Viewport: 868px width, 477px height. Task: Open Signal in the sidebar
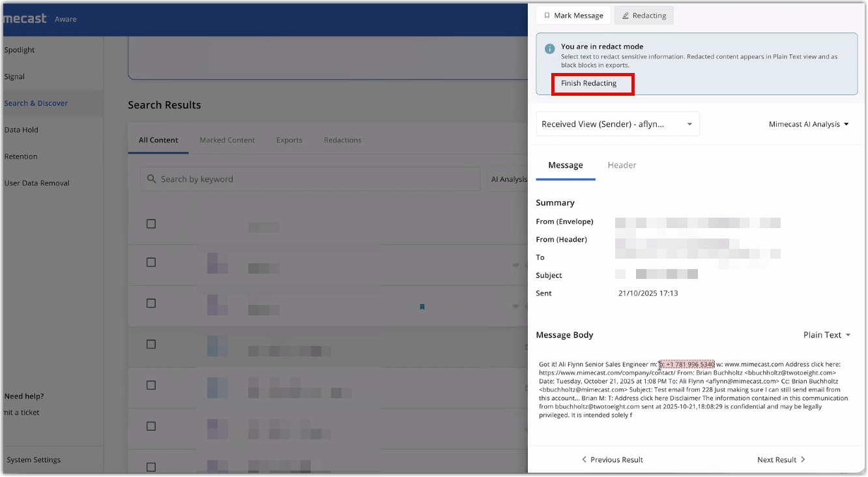tap(14, 77)
